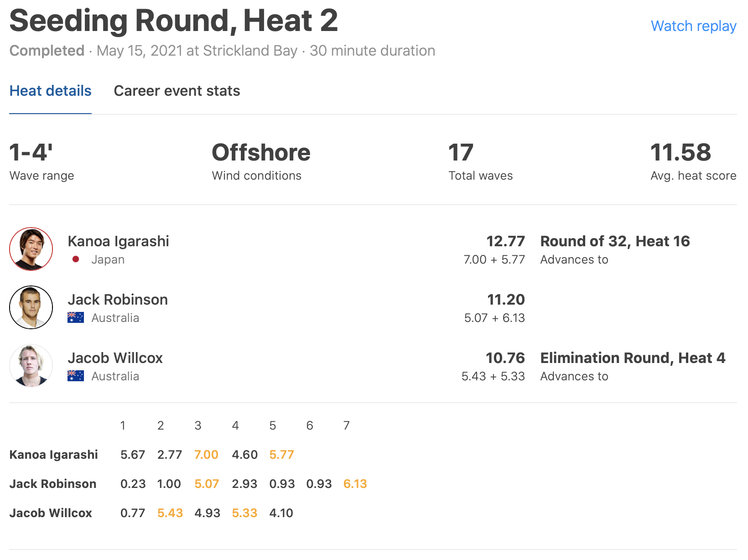Click Kanoa Igarashi's 12.77 heat total
The width and height of the screenshot is (748, 560).
click(505, 241)
